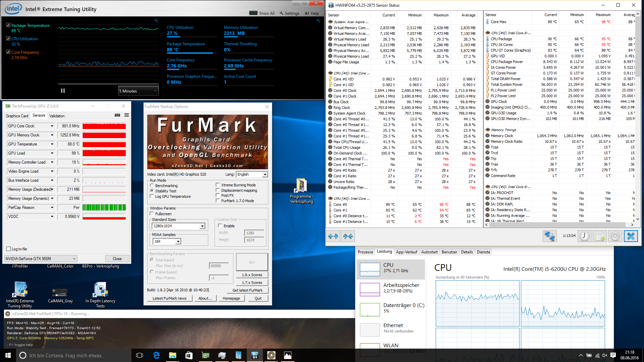644x362 pixels.
Task: Click HWiNFO clock reset icon
Action: point(585,236)
